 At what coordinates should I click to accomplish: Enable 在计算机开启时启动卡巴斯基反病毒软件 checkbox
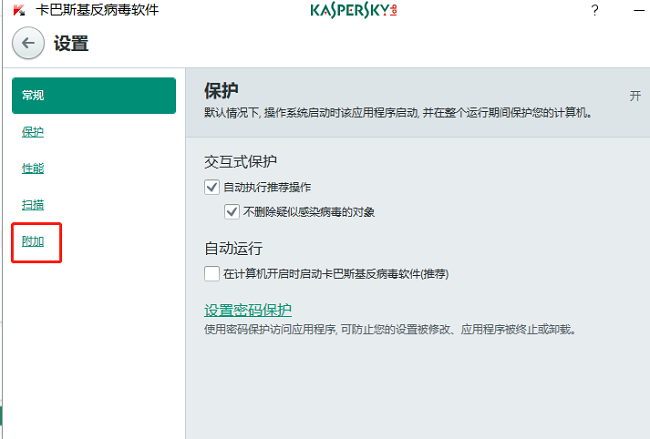coord(212,274)
